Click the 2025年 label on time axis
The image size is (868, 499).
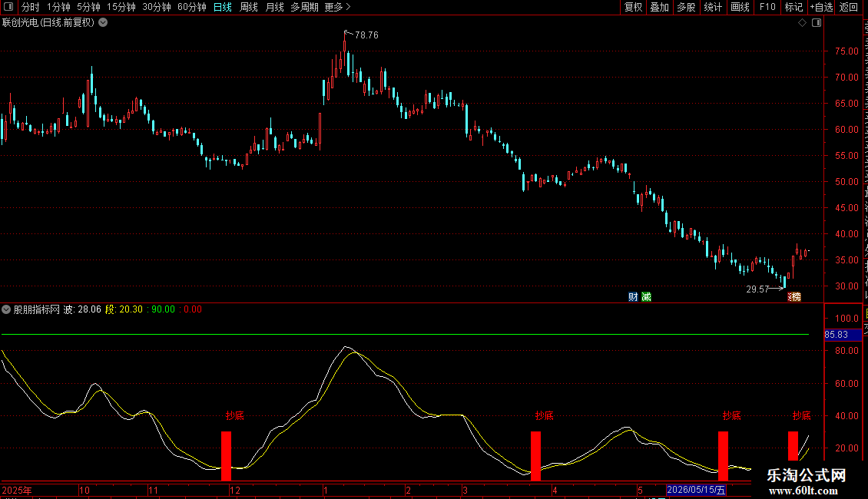[x=17, y=490]
